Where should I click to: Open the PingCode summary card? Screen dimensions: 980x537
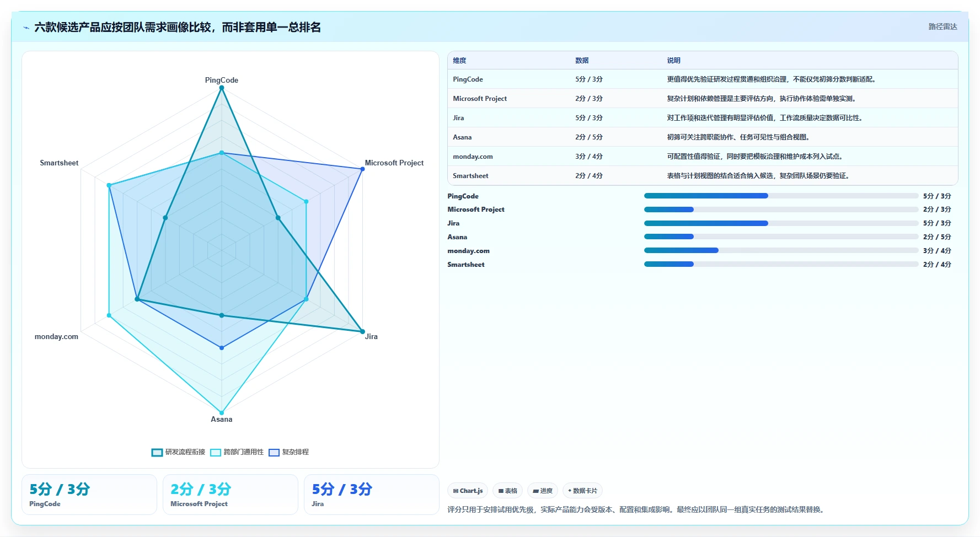click(89, 495)
